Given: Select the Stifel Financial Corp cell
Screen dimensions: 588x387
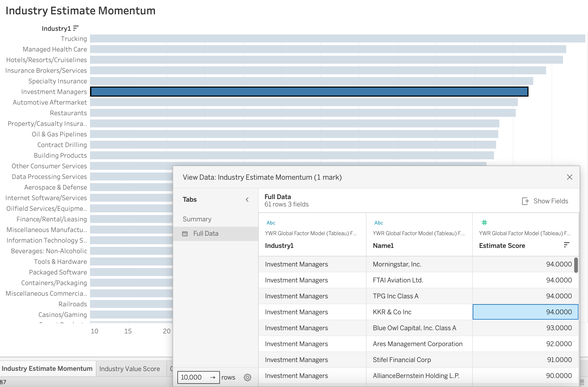Looking at the screenshot, I should 419,360.
